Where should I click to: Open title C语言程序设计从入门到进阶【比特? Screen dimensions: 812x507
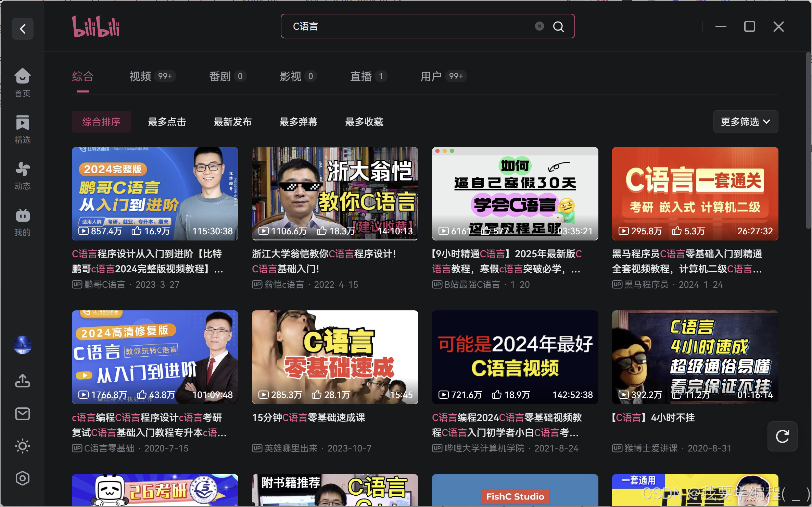[x=148, y=261]
